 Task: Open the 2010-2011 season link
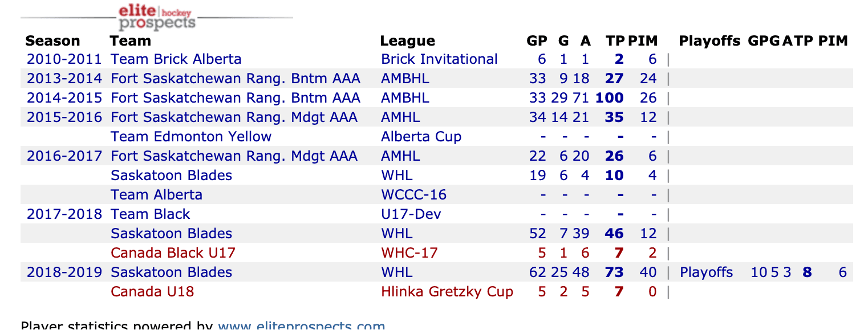point(64,59)
